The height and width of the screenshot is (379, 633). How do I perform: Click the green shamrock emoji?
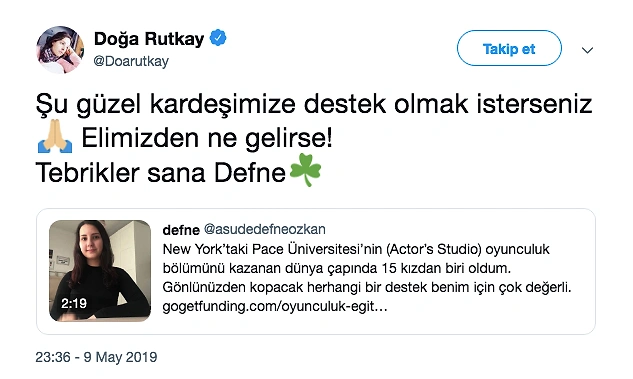(305, 170)
